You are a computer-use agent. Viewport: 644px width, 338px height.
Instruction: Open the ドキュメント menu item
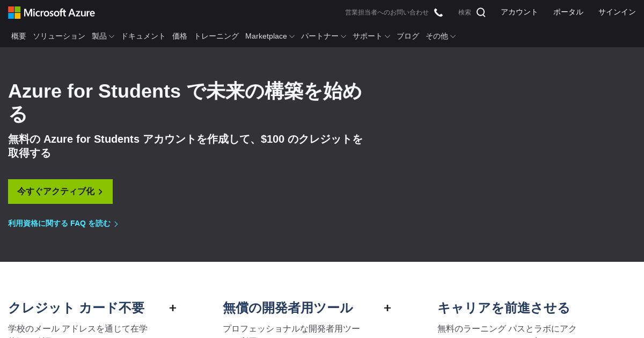143,36
